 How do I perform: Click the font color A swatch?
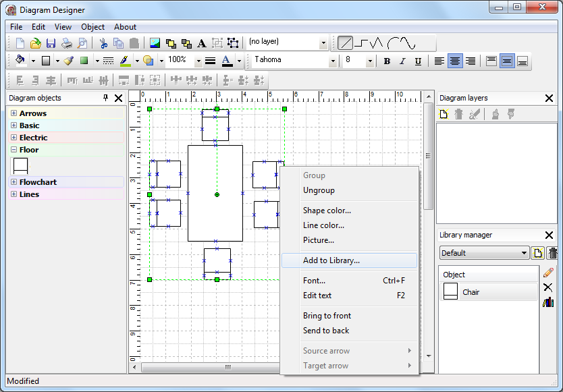click(227, 61)
